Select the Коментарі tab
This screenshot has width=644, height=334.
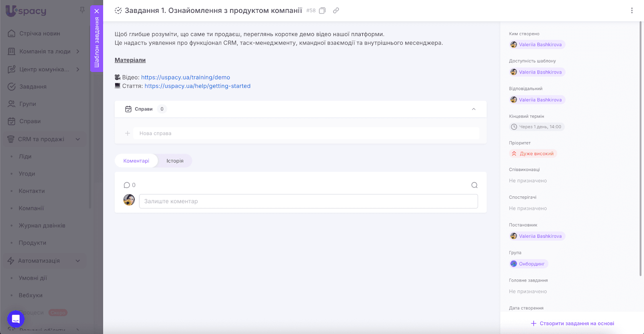click(x=136, y=161)
